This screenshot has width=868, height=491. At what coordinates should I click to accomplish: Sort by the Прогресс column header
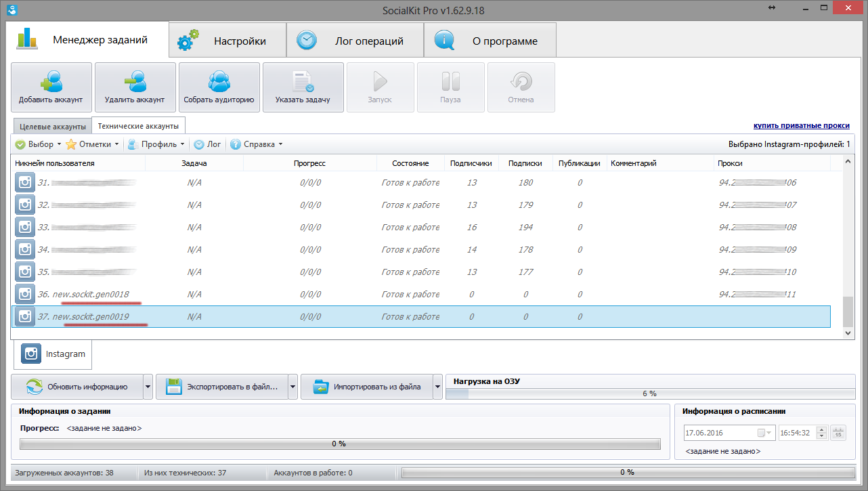point(310,163)
